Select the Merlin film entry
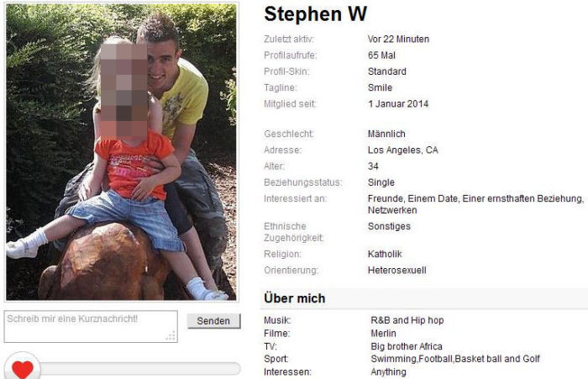This screenshot has height=379, width=588. [x=383, y=334]
